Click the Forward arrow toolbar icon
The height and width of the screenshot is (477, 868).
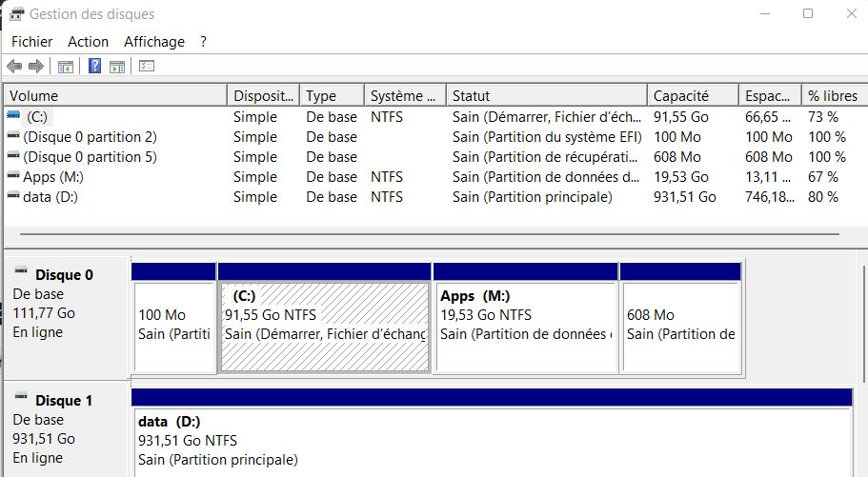36,67
